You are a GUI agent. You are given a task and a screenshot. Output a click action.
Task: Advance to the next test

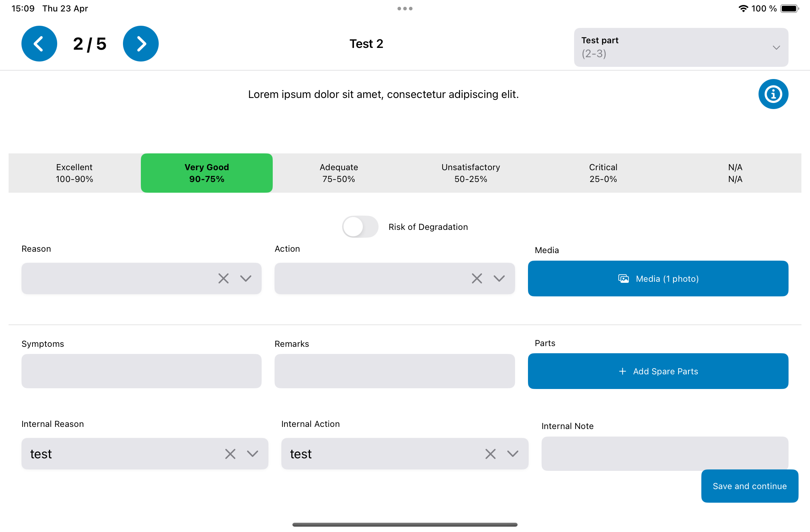click(x=140, y=43)
